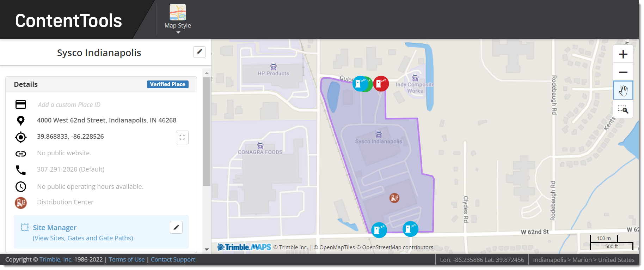This screenshot has width=644, height=270.
Task: Select the No public website text
Action: click(64, 153)
